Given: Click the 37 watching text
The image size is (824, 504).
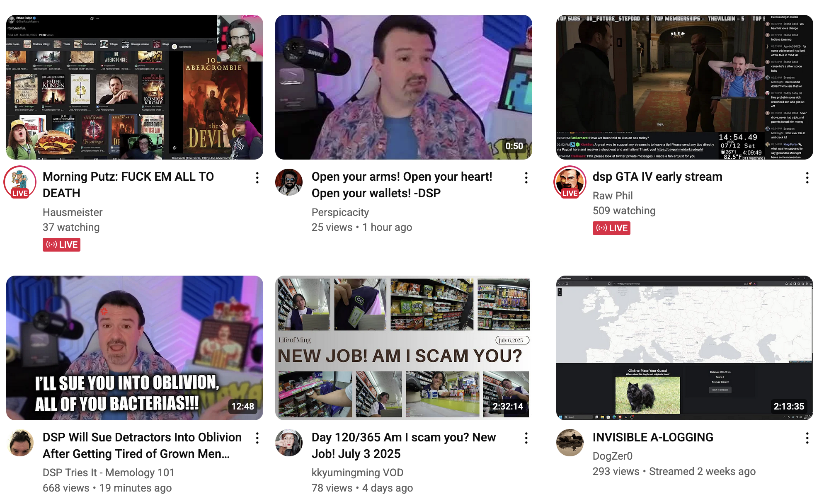Looking at the screenshot, I should pos(71,227).
